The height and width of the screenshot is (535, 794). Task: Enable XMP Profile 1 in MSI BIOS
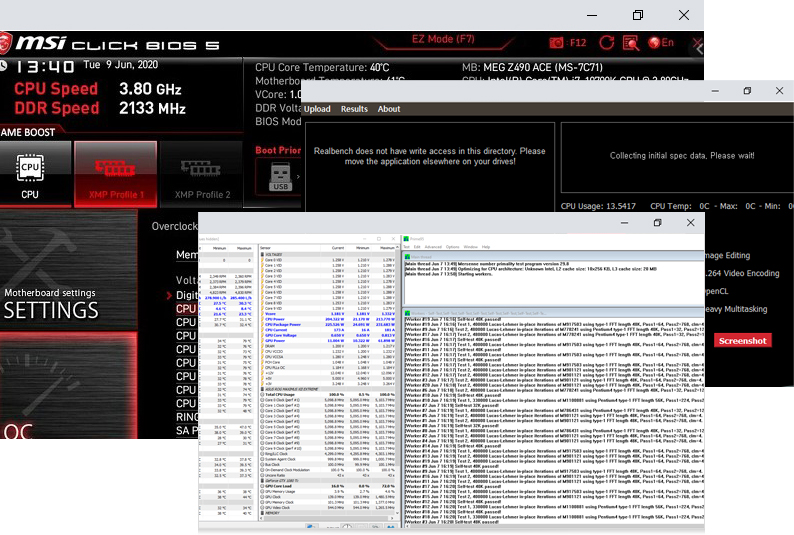pyautogui.click(x=115, y=175)
